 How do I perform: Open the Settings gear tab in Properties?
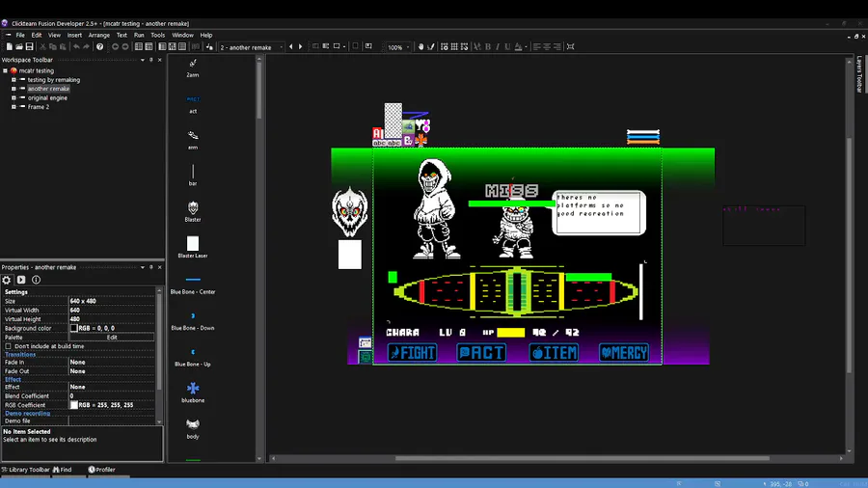coord(7,280)
